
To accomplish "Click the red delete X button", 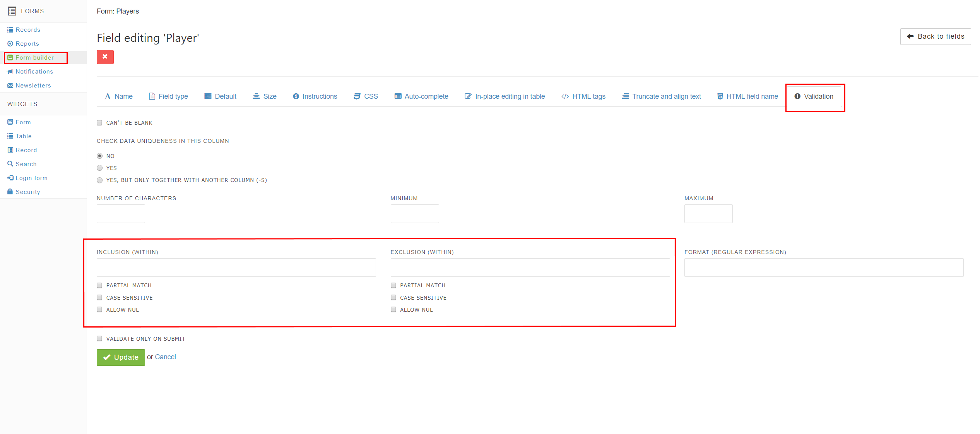I will [x=105, y=57].
